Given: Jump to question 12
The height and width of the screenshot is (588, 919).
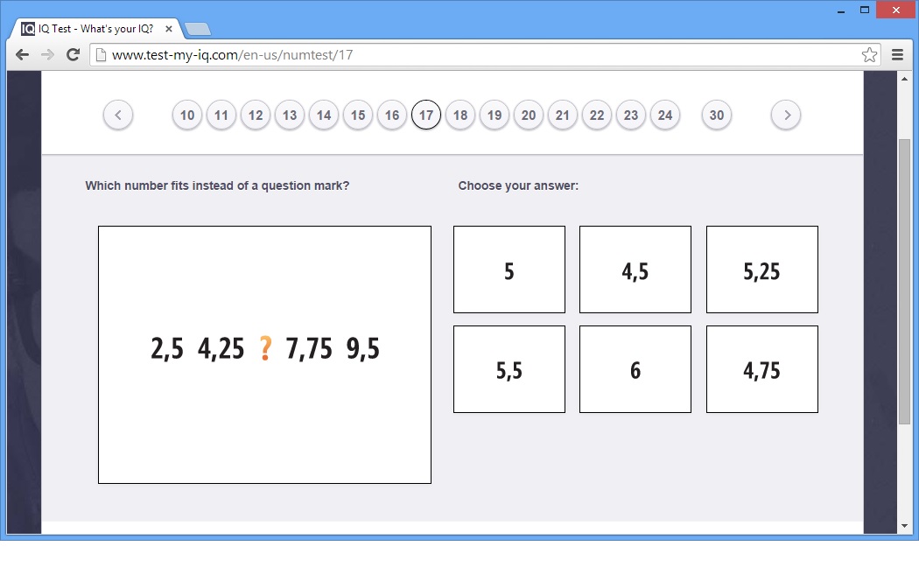Looking at the screenshot, I should 256,115.
